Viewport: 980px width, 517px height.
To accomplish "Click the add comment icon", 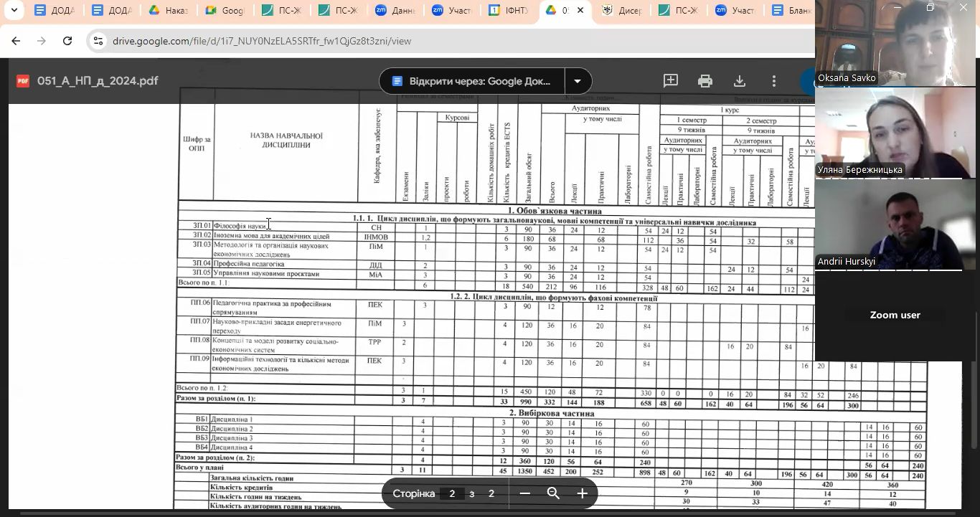I will [x=671, y=81].
